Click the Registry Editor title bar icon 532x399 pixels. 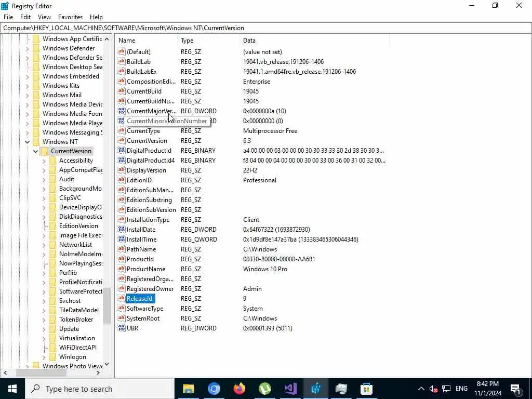point(5,6)
